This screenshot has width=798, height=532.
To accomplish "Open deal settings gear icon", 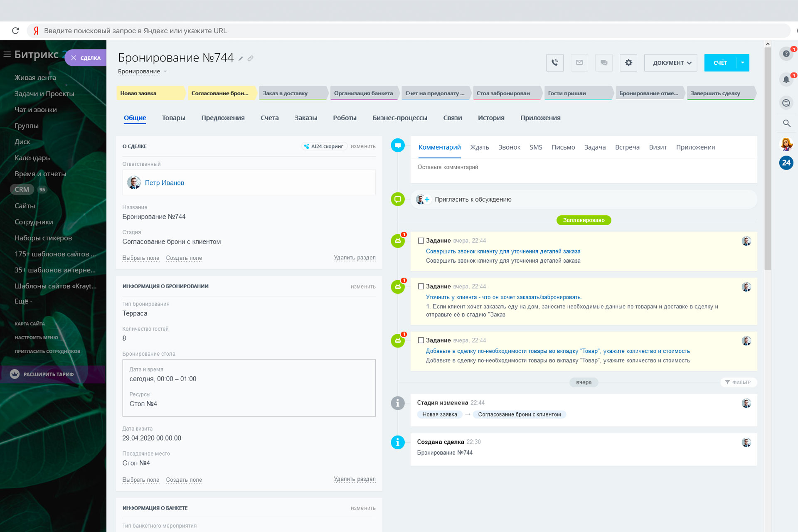I will (628, 63).
